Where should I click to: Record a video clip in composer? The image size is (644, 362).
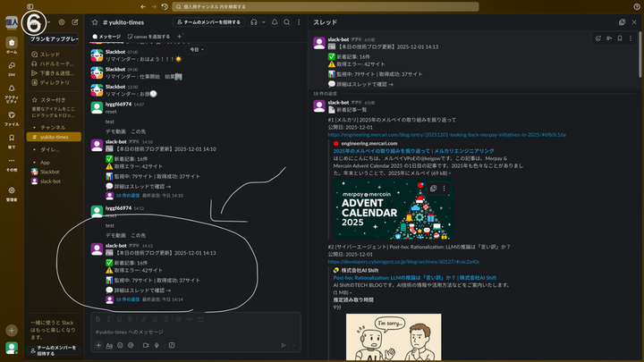(146, 345)
